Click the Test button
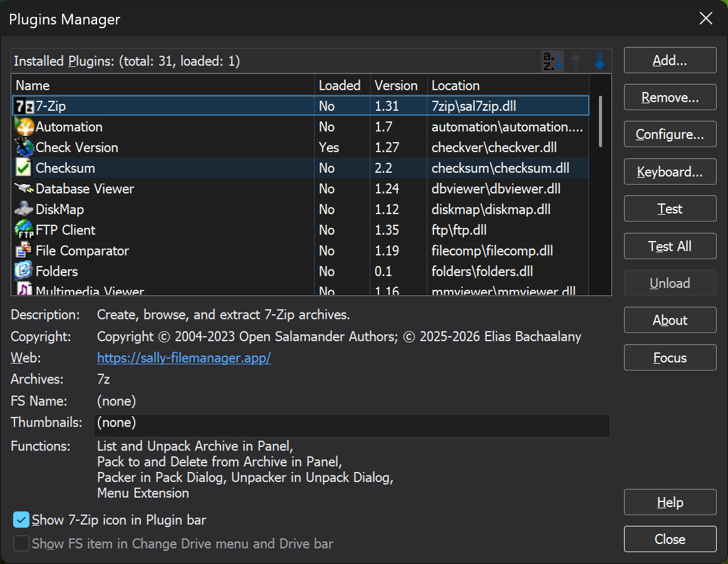Viewport: 728px width, 564px height. [670, 208]
